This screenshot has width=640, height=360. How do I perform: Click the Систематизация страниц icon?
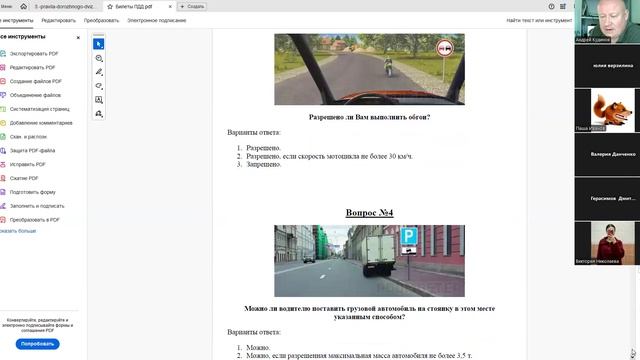click(x=3, y=109)
